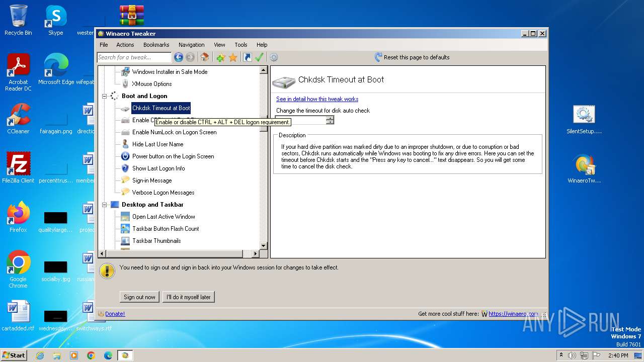Click the icon for Open Last Active Window

(x=125, y=217)
